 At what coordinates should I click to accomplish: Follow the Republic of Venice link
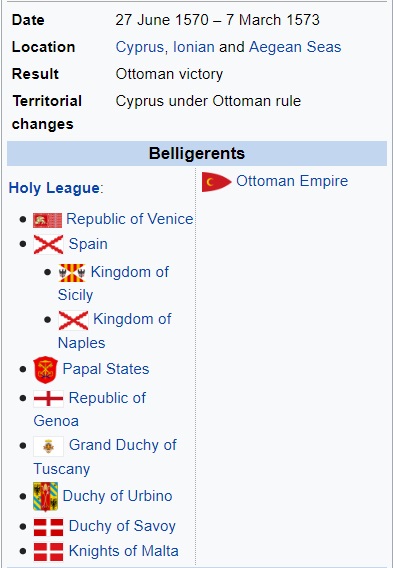130,219
